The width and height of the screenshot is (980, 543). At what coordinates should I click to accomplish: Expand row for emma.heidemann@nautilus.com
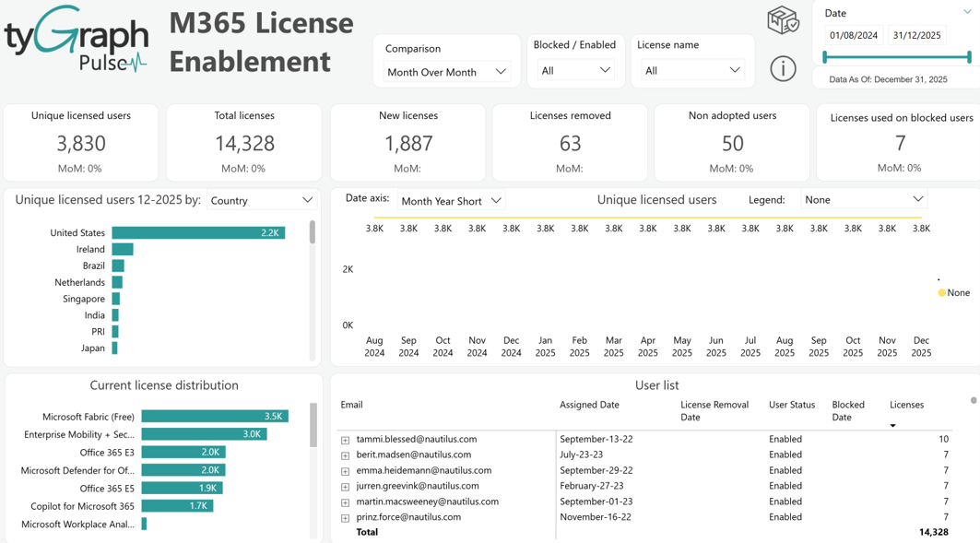345,471
